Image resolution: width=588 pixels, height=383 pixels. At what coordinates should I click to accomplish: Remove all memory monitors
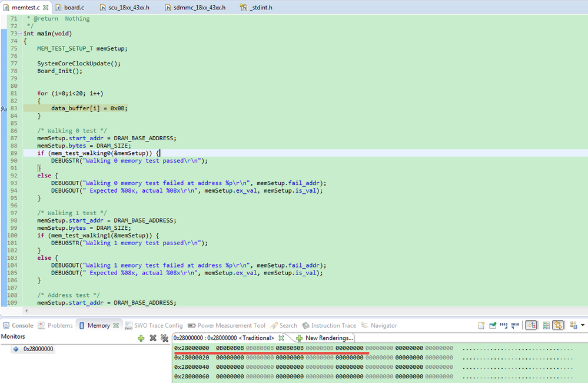pos(164,338)
